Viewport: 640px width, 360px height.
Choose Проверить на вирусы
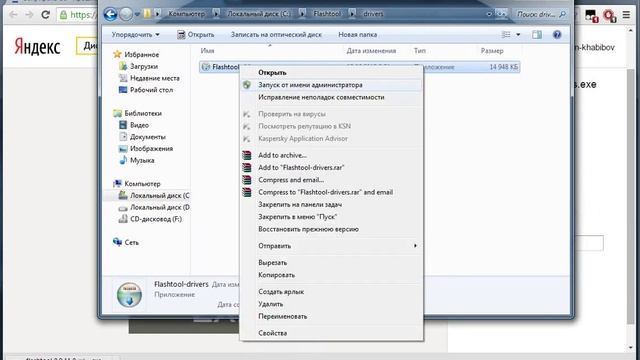(331, 114)
